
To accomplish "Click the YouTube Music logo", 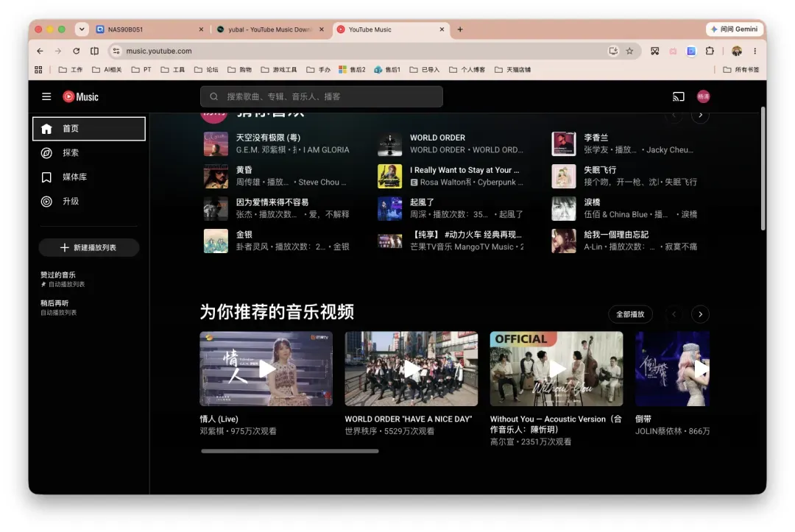I will [81, 97].
